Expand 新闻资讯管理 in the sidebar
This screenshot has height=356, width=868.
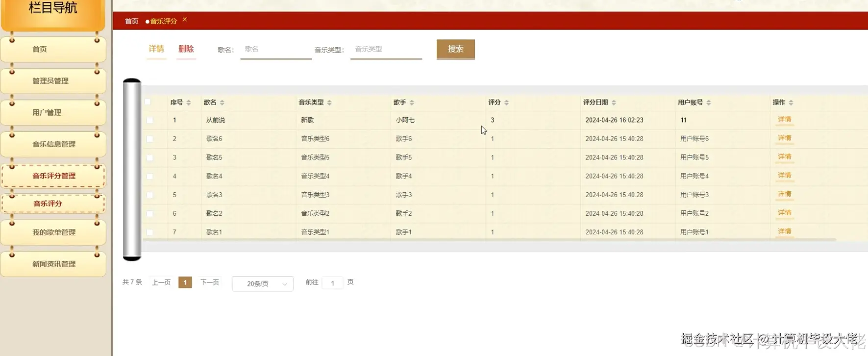click(x=53, y=264)
